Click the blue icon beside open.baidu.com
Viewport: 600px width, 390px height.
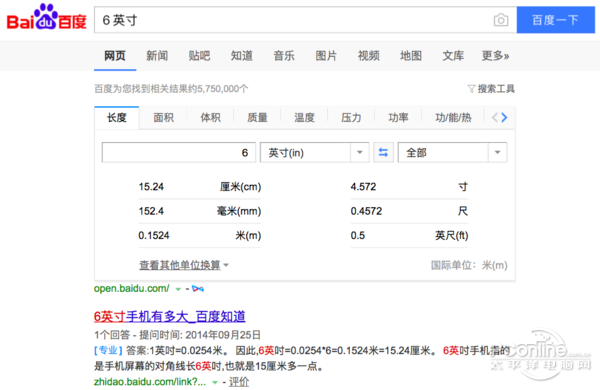click(x=198, y=289)
